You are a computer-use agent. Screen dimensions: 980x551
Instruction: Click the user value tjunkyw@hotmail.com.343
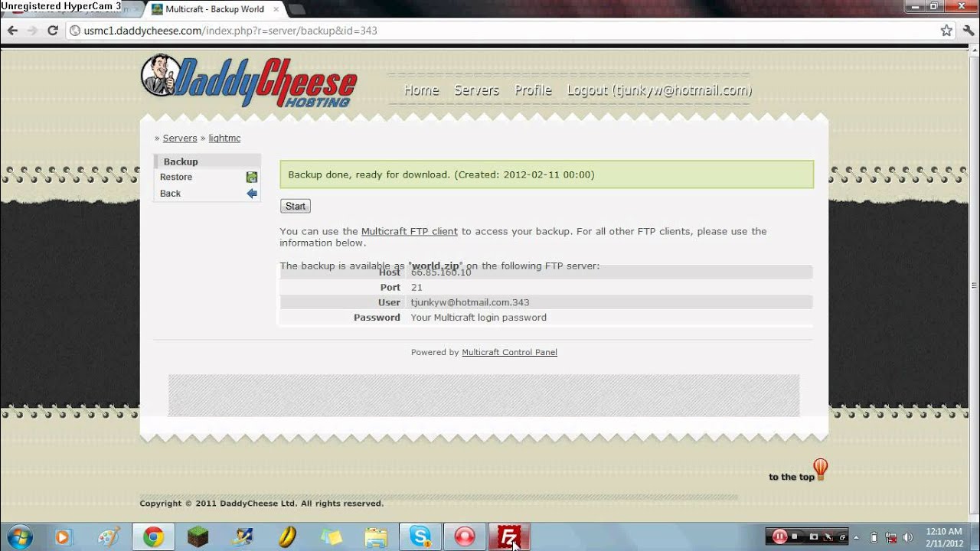click(470, 302)
